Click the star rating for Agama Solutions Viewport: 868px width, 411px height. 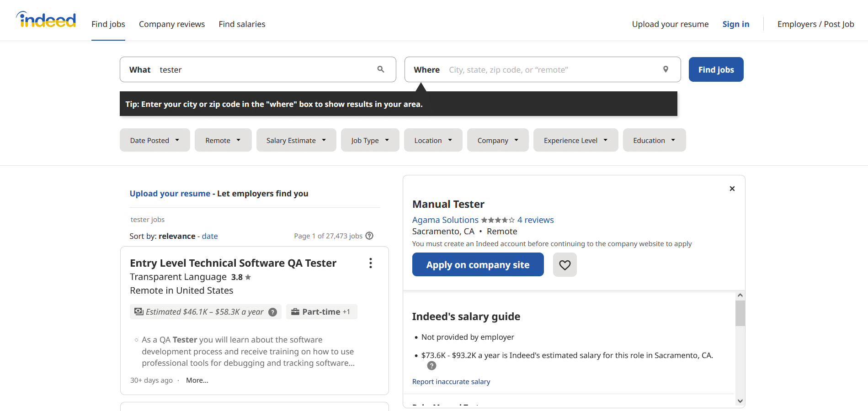coord(498,220)
